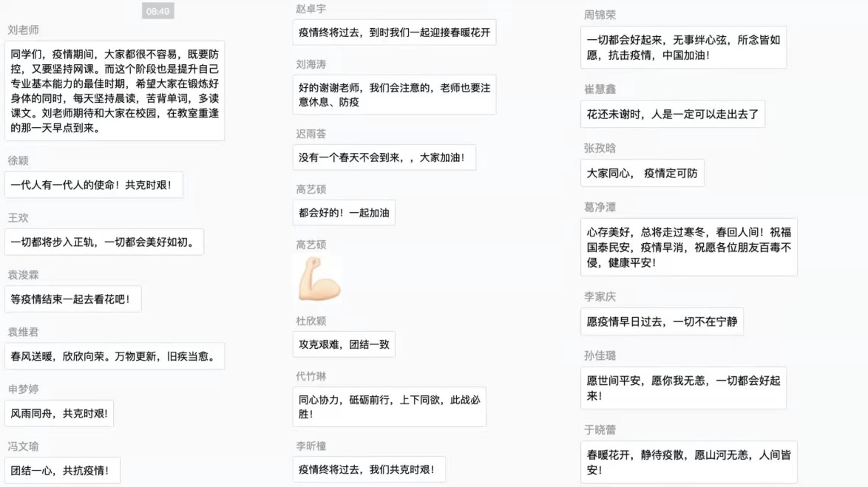Click message 大家同心，疫情定可防
The height and width of the screenshot is (487, 868).
click(642, 174)
